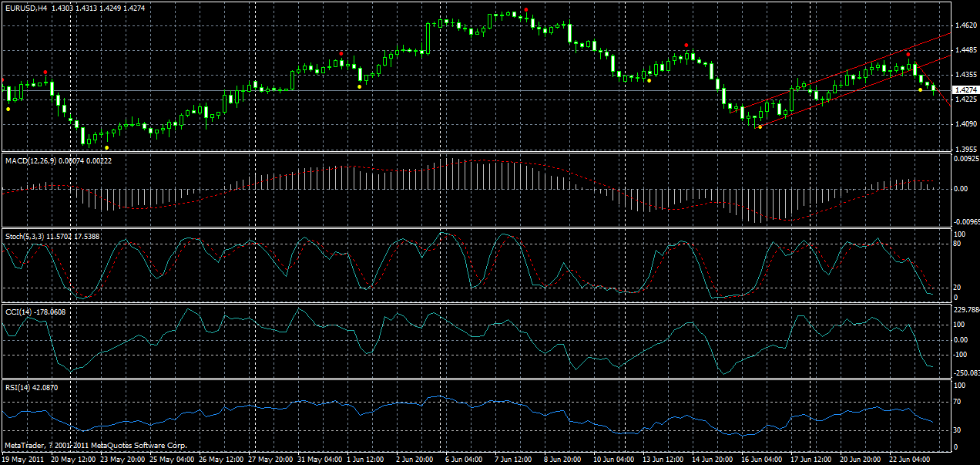The image size is (980, 465).
Task: Click the 2 Jun 20:00 time label
Action: coord(415,459)
